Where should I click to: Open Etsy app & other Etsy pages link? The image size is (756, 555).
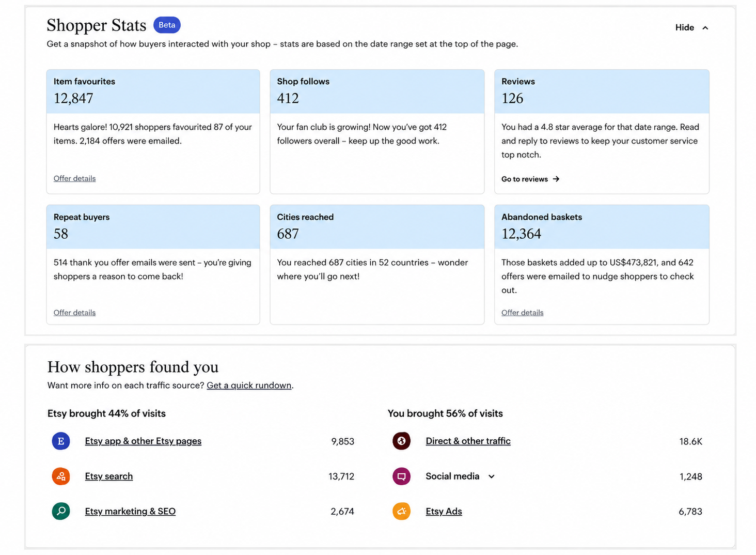143,441
